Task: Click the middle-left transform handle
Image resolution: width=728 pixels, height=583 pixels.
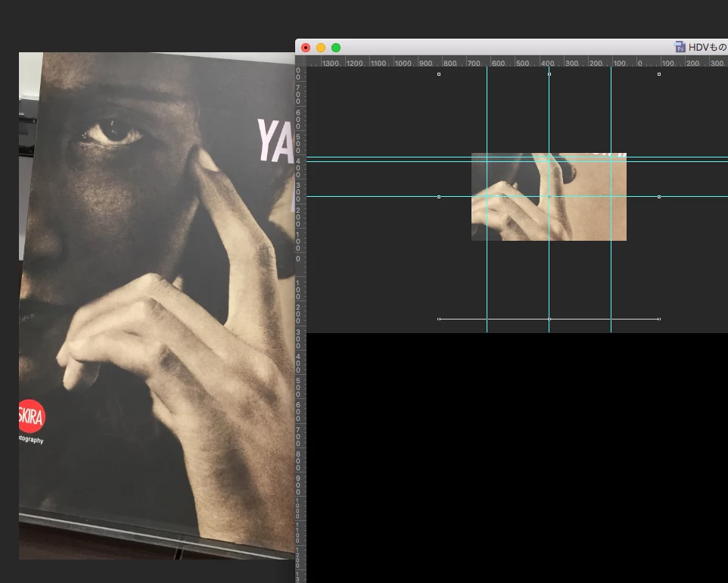Action: click(439, 197)
